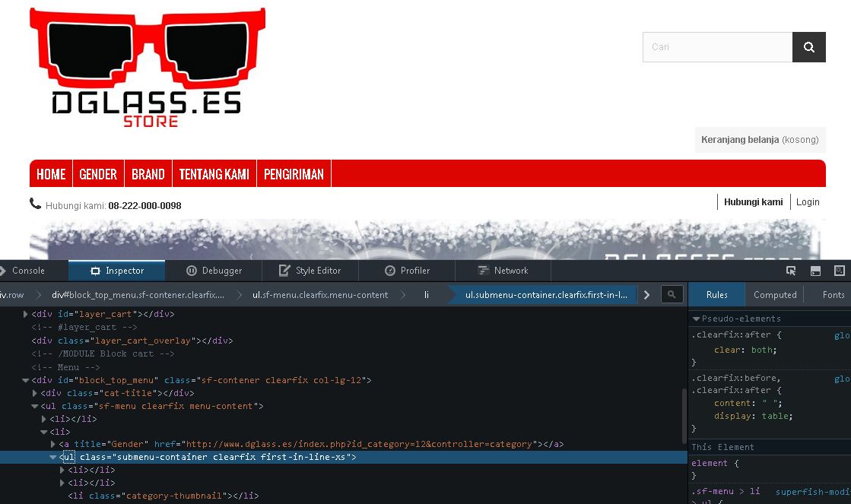This screenshot has height=504, width=851.
Task: Select the li class="category-thumbnail" node
Action: (164, 496)
